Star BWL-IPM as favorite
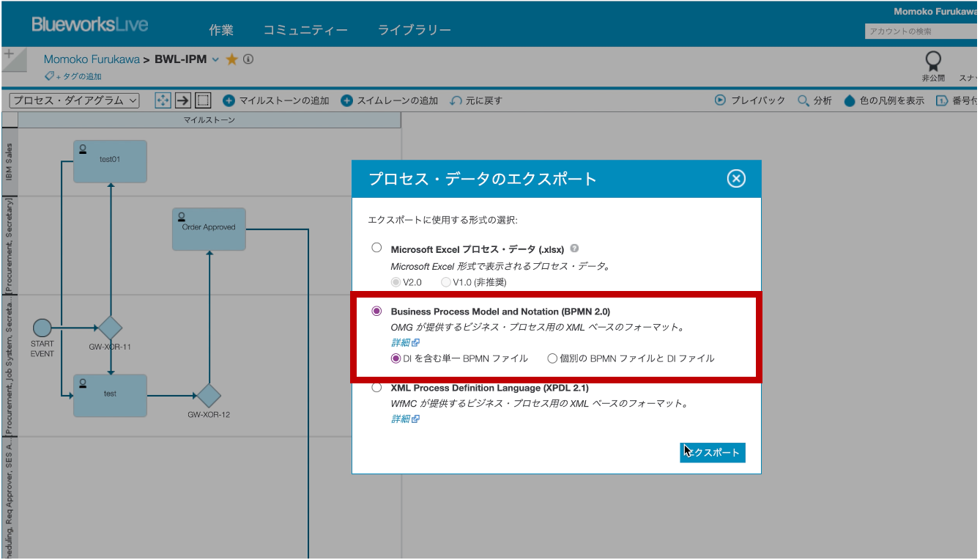 [x=231, y=59]
